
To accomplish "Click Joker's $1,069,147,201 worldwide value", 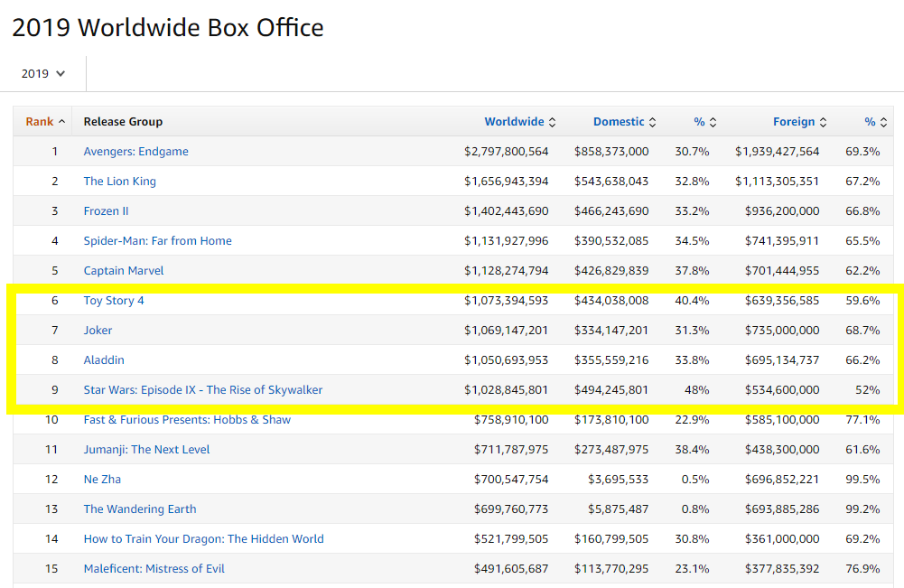I will [507, 331].
